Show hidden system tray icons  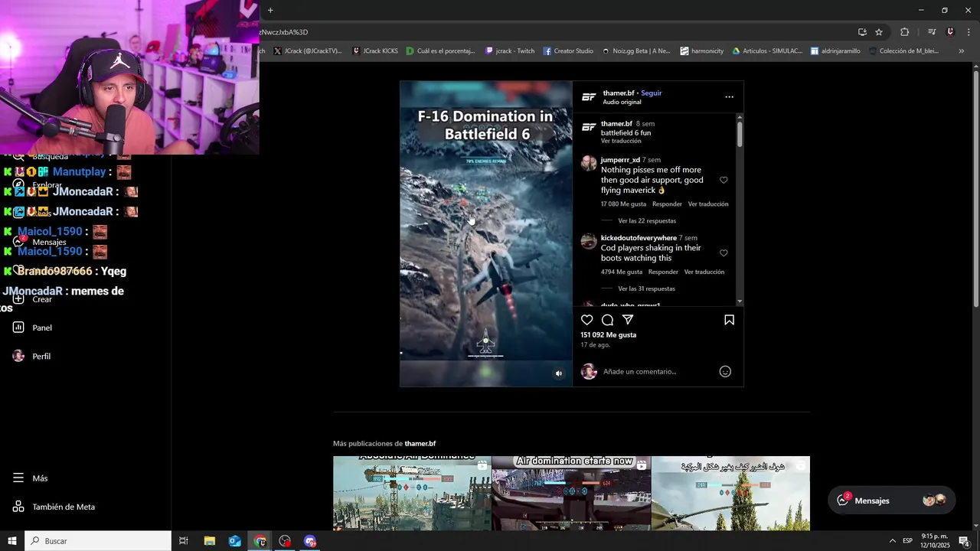[x=892, y=541]
